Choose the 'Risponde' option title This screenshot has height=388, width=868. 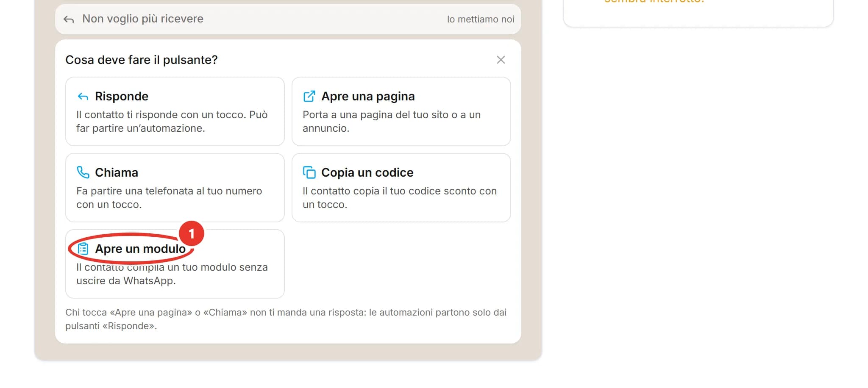pos(122,96)
